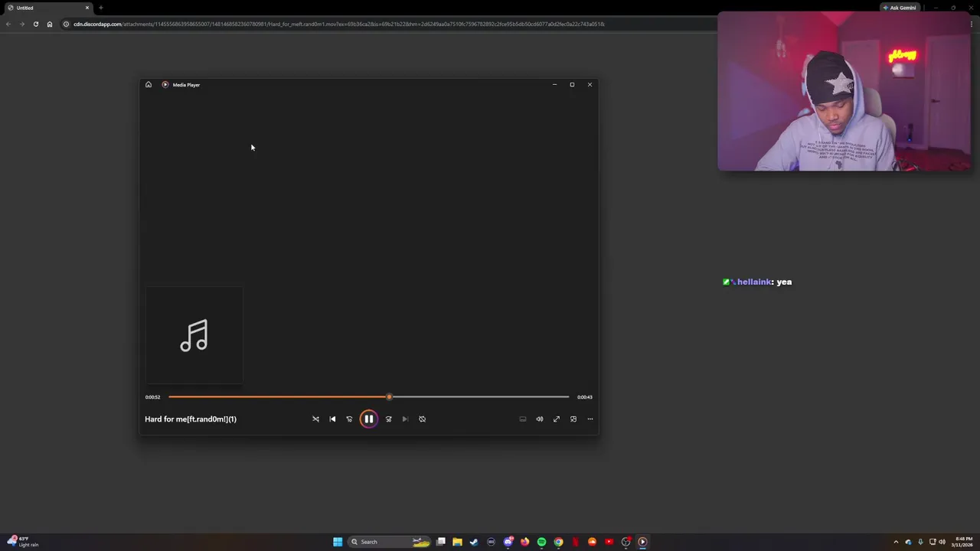The width and height of the screenshot is (980, 551).
Task: Maximize the Media Player window
Action: pyautogui.click(x=572, y=84)
